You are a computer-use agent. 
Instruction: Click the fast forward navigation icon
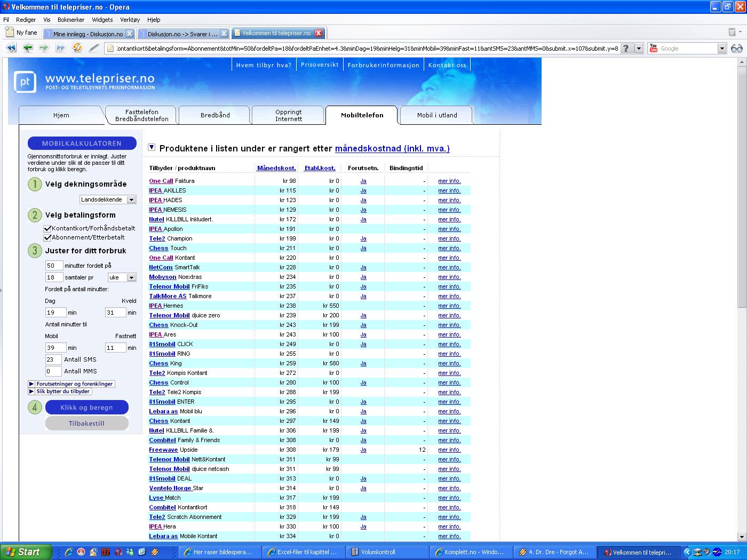[x=60, y=48]
